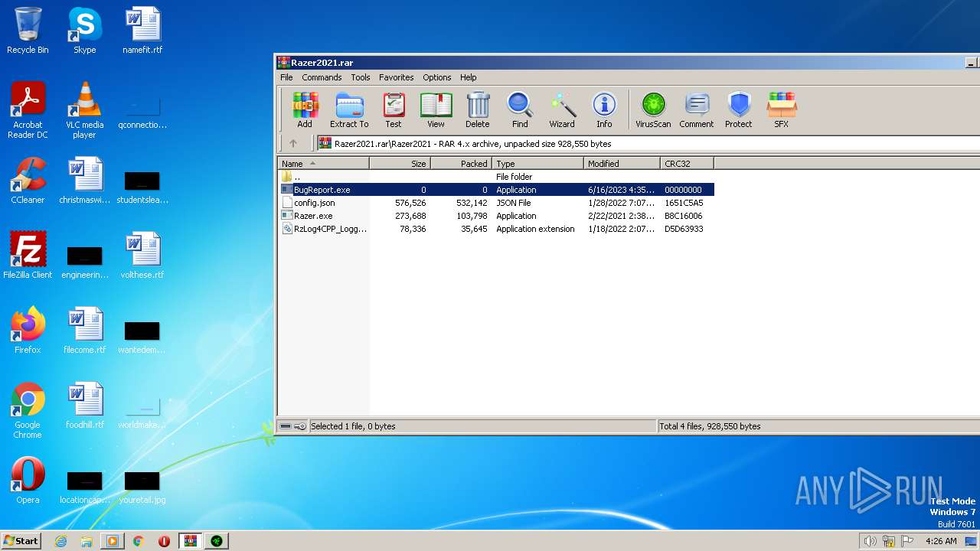Open the Favorites menu
This screenshot has height=551, width=980.
(x=397, y=77)
